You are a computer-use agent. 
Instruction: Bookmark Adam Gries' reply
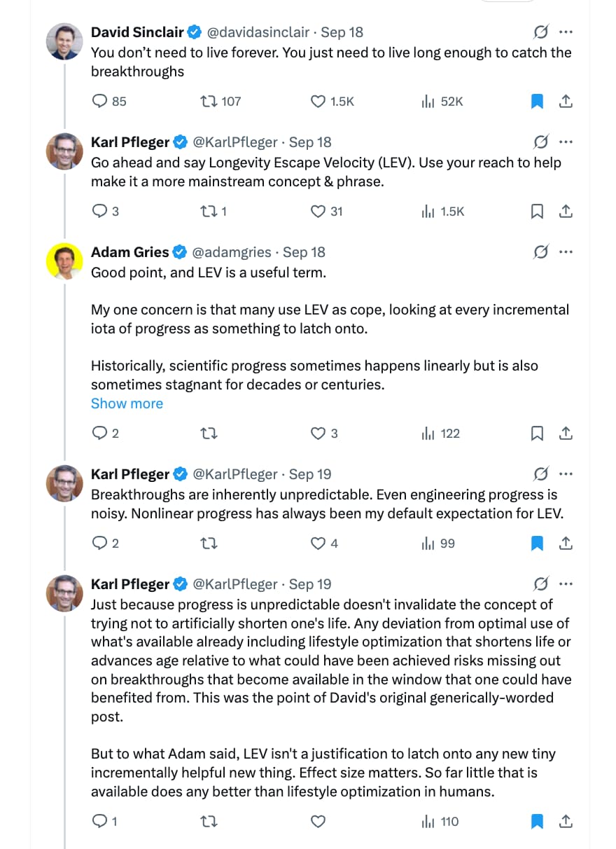click(537, 434)
